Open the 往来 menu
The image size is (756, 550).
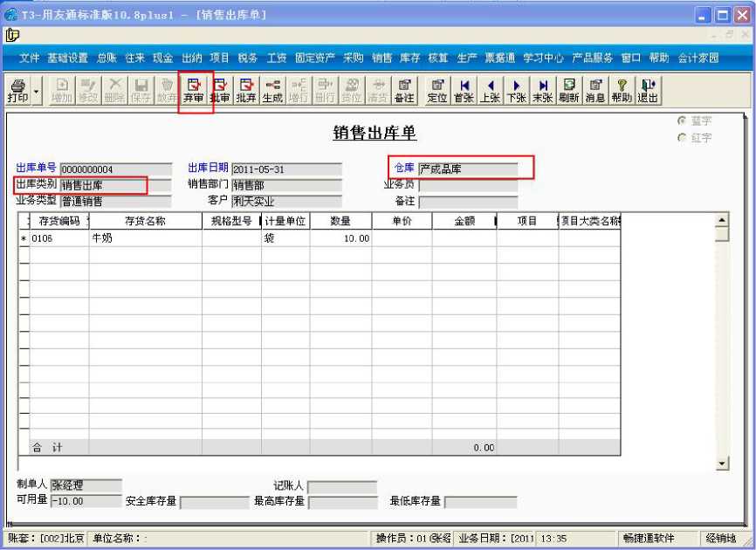[135, 58]
